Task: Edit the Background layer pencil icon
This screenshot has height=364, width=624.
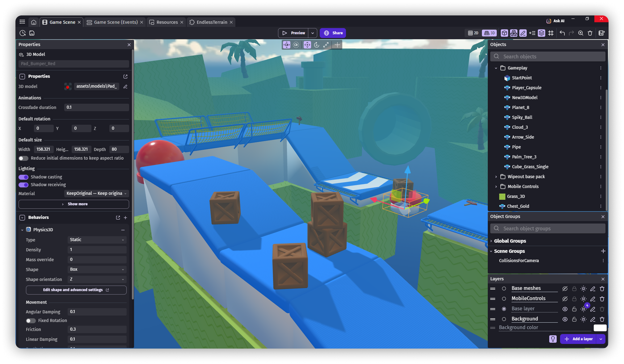Action: pos(592,319)
